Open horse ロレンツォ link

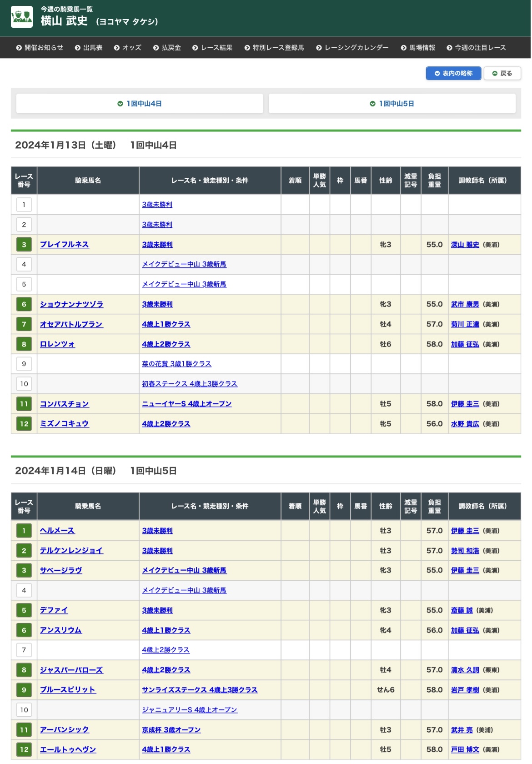(57, 344)
